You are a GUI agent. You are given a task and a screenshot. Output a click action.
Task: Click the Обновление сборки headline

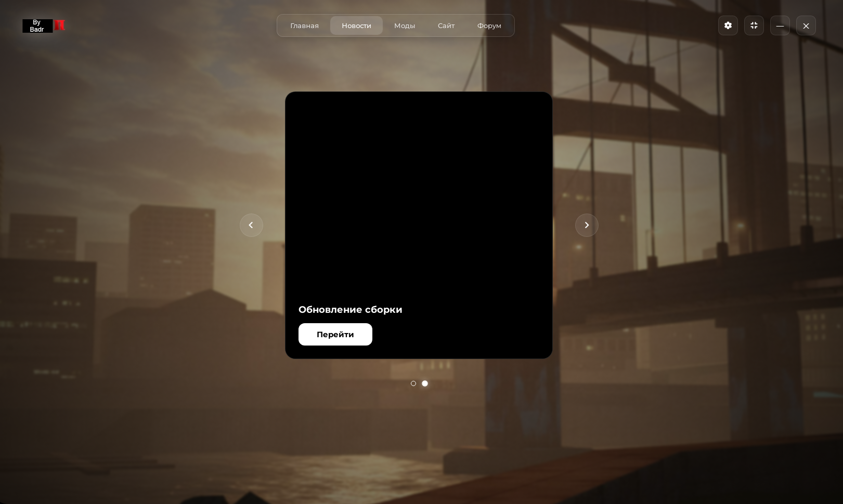pyautogui.click(x=351, y=310)
